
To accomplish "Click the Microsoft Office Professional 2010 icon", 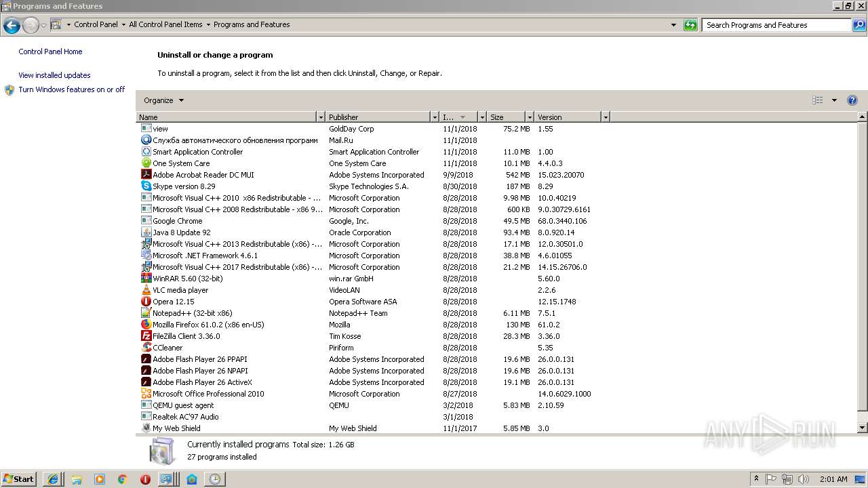I will (146, 393).
